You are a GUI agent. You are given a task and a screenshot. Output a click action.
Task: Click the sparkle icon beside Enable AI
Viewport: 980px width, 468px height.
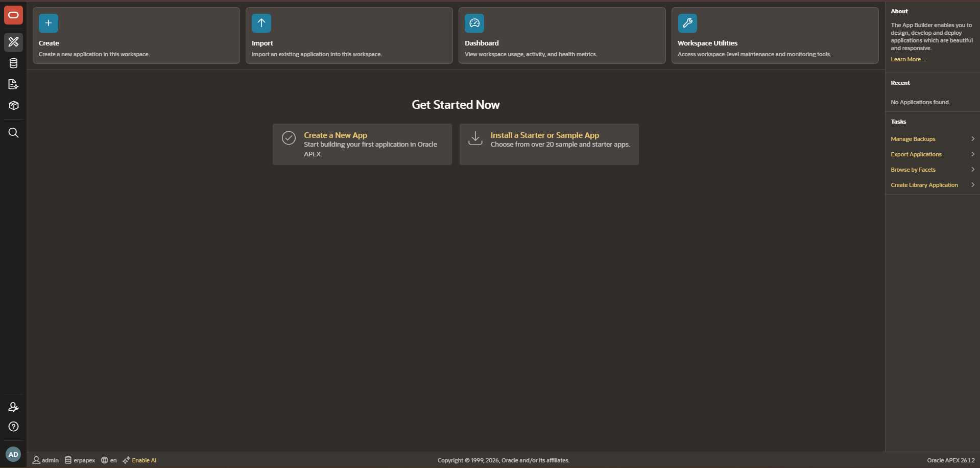pyautogui.click(x=126, y=460)
